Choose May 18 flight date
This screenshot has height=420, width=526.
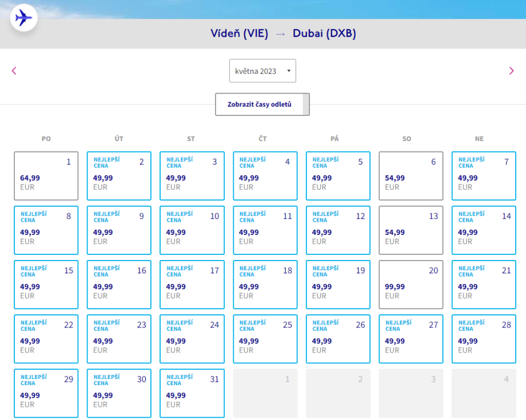(x=265, y=285)
